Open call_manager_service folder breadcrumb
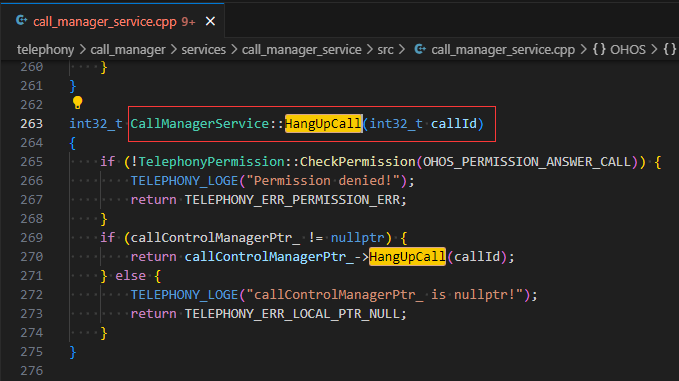The width and height of the screenshot is (679, 381). (x=301, y=50)
